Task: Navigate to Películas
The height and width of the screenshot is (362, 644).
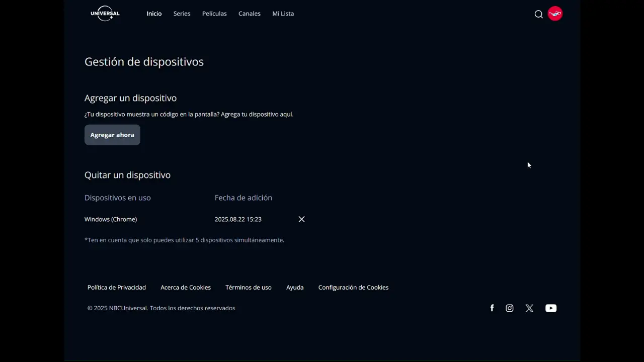Action: pyautogui.click(x=214, y=14)
